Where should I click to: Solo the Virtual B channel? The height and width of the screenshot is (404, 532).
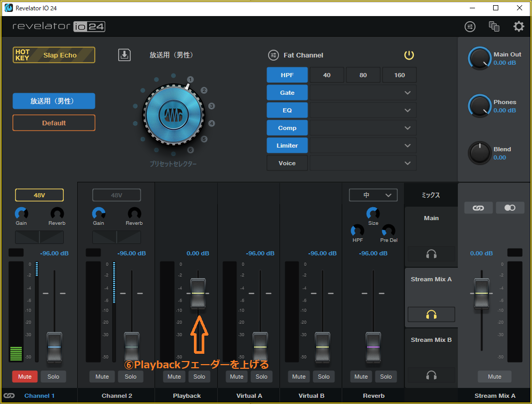(x=324, y=377)
